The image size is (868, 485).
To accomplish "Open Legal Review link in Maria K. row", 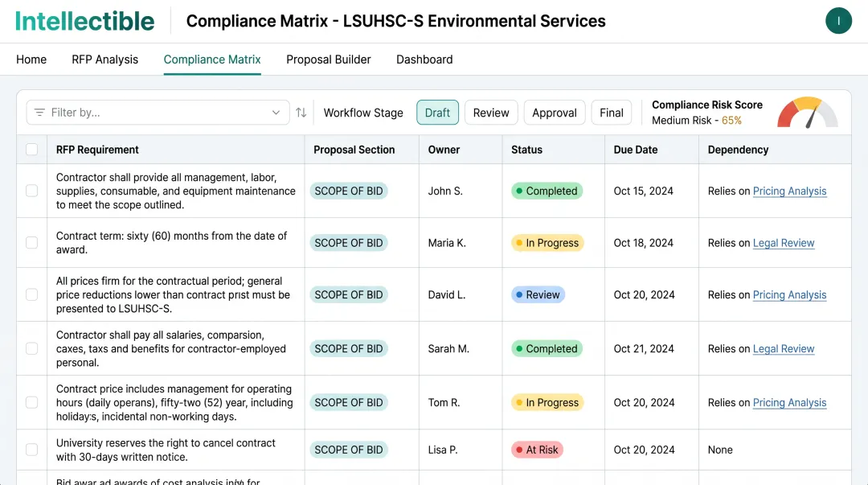I will 784,243.
